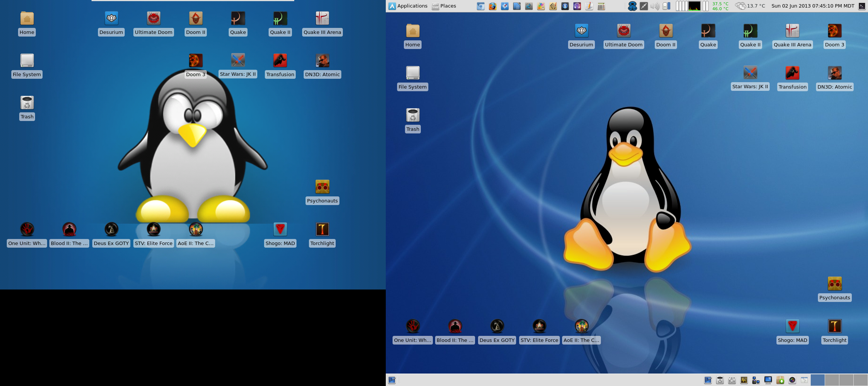Open the Applications menu
The width and height of the screenshot is (868, 386).
(408, 6)
